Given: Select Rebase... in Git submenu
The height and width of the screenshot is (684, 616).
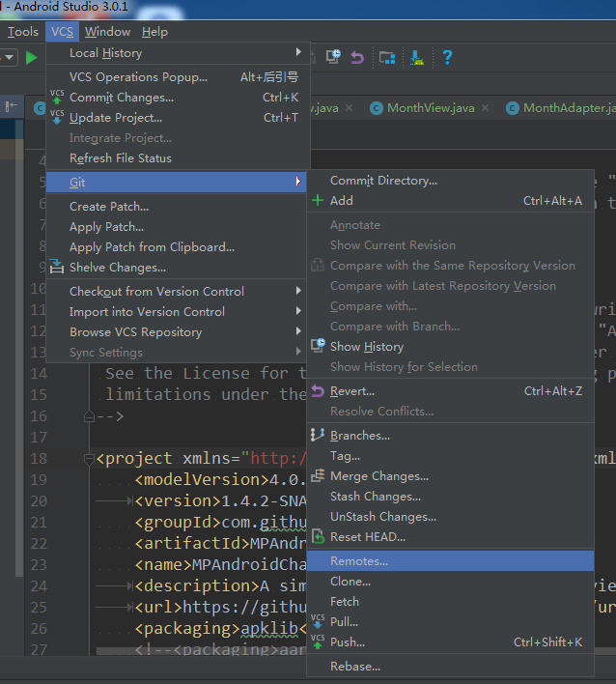Looking at the screenshot, I should (450, 667).
